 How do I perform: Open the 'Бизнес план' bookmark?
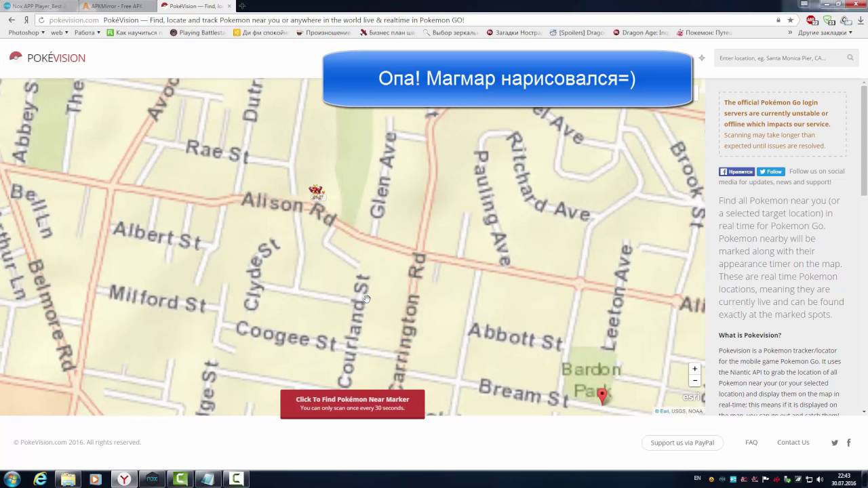tap(387, 33)
